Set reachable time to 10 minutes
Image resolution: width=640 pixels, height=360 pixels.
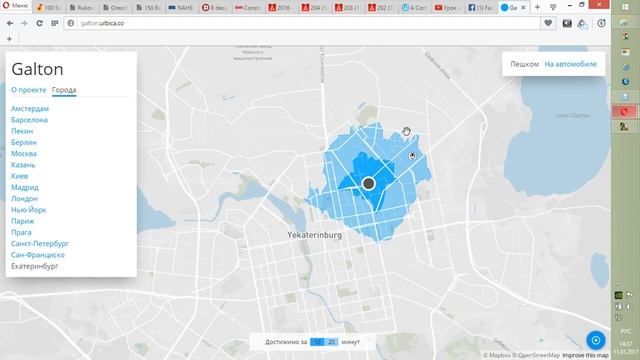[x=318, y=342]
